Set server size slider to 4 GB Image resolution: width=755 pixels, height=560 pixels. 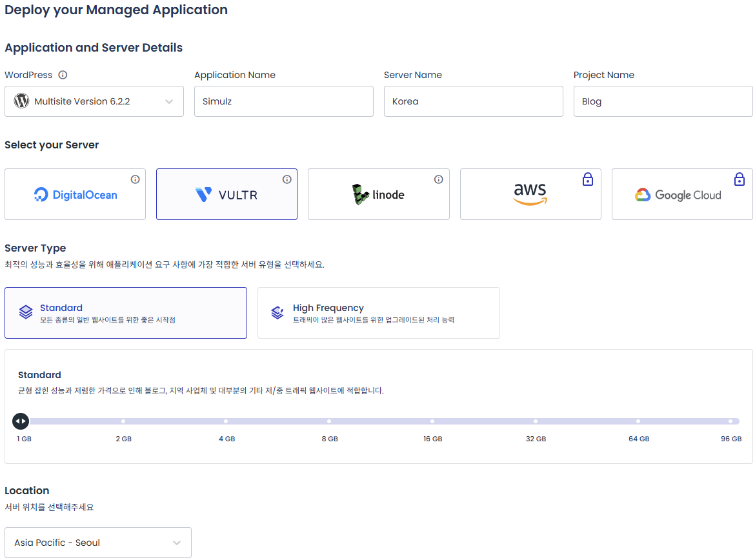(x=226, y=421)
